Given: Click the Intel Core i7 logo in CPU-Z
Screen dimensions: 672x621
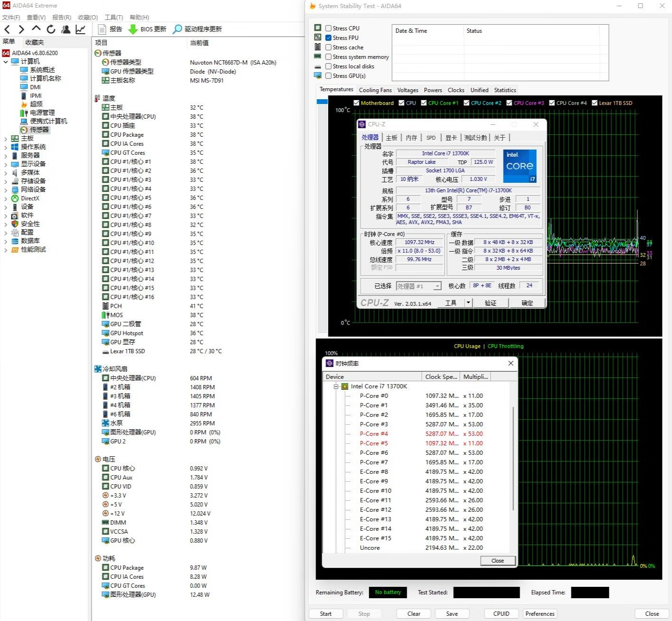Looking at the screenshot, I should click(520, 166).
